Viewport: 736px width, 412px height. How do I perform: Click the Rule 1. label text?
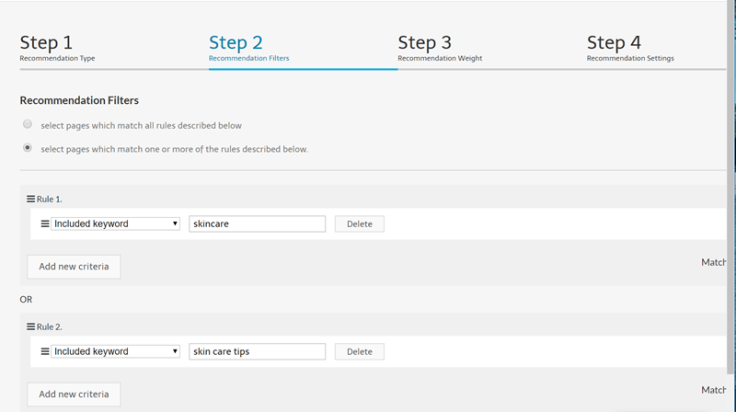[49, 199]
